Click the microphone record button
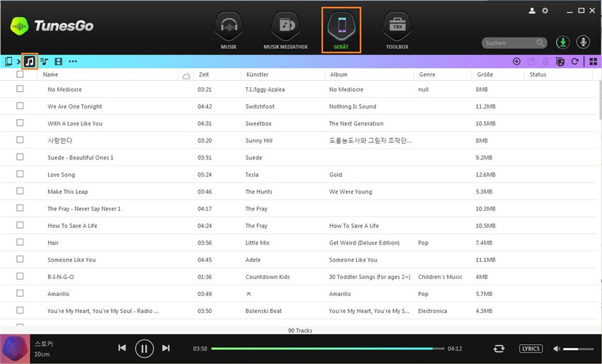The image size is (602, 364). coord(583,42)
